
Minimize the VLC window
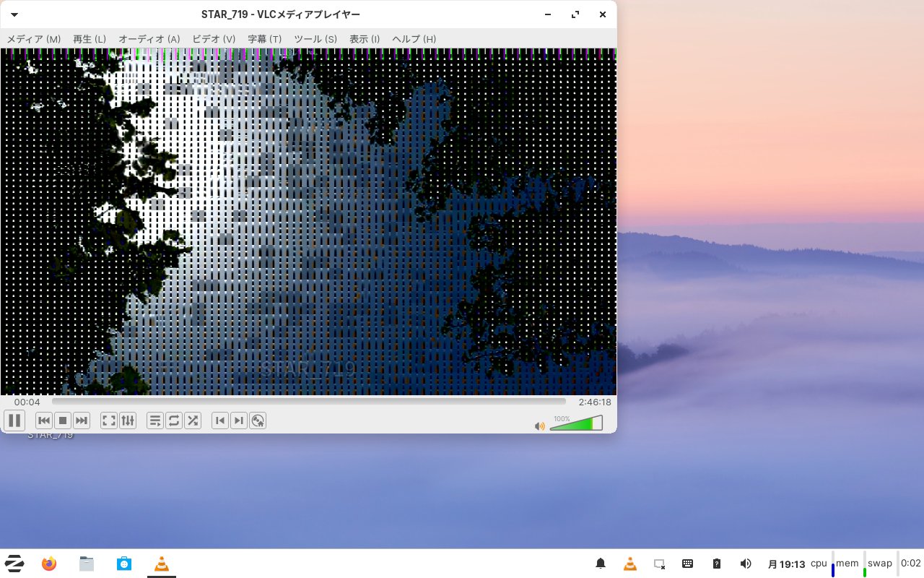pyautogui.click(x=549, y=14)
